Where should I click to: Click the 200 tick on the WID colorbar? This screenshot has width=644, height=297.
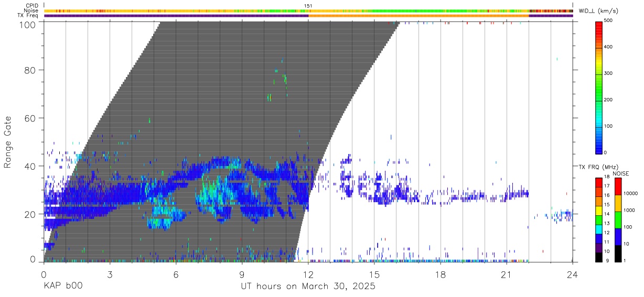(x=608, y=100)
